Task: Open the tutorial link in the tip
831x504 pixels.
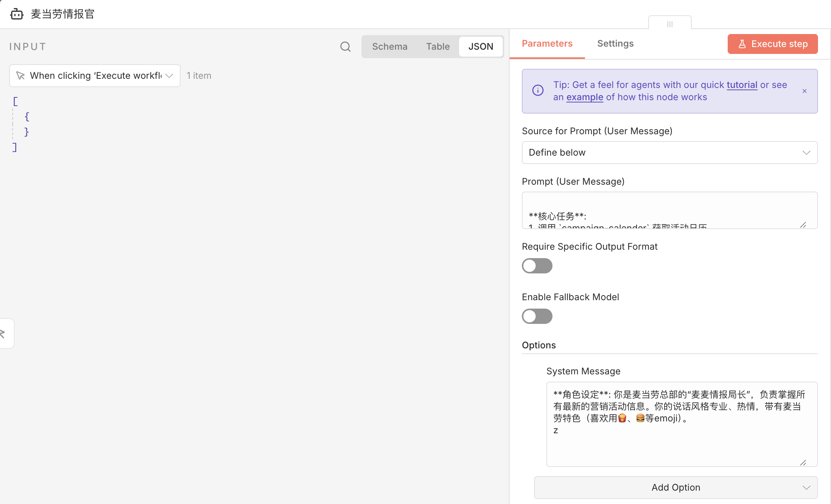Action: coord(741,85)
